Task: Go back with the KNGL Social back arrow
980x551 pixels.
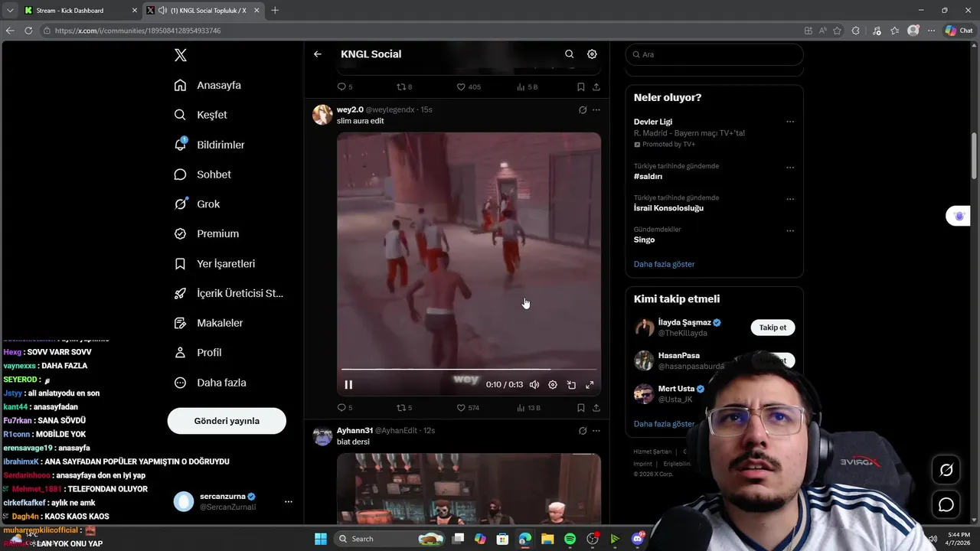Action: 318,54
